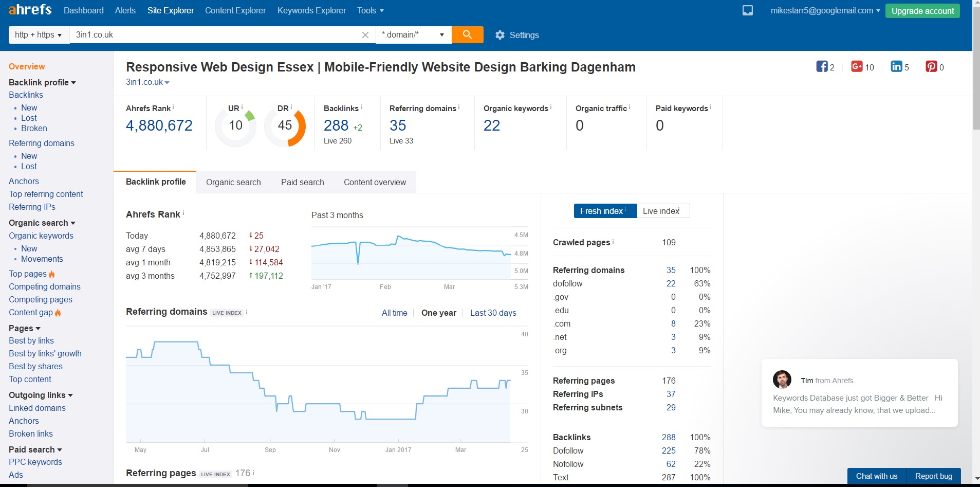This screenshot has width=980, height=487.
Task: Select the Backlink profile tab
Action: 156,182
